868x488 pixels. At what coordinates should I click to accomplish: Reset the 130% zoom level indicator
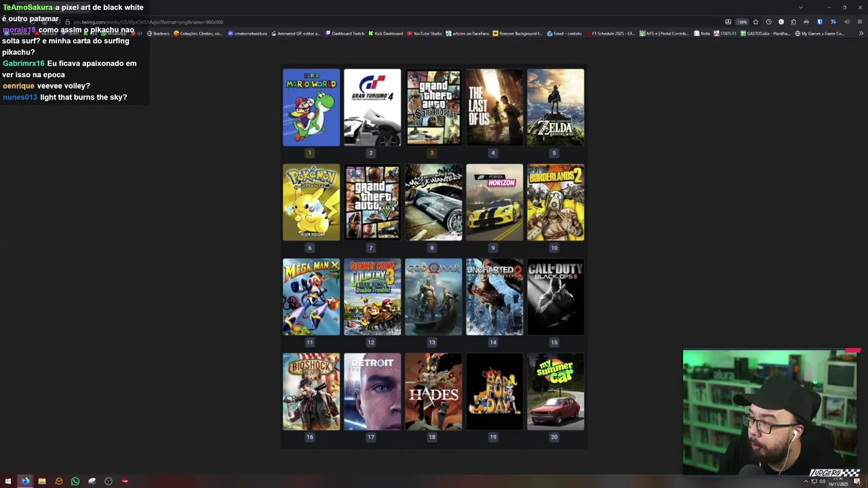pos(742,22)
